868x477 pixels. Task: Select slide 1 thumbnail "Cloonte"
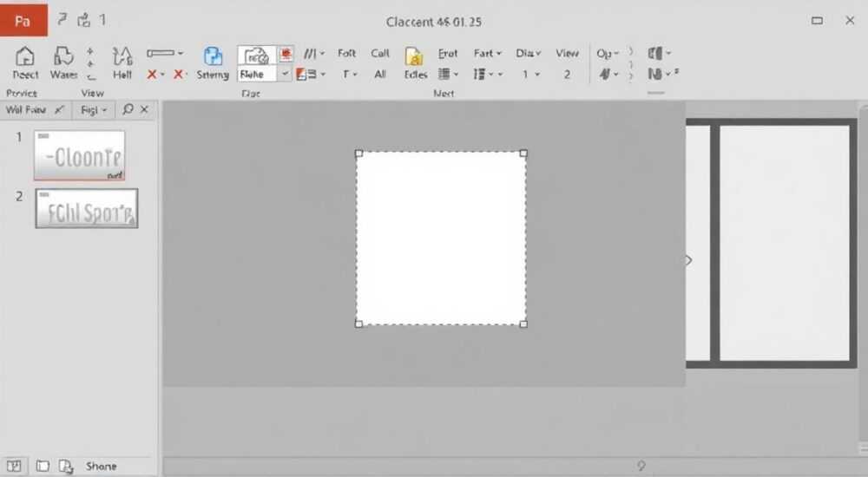click(79, 155)
